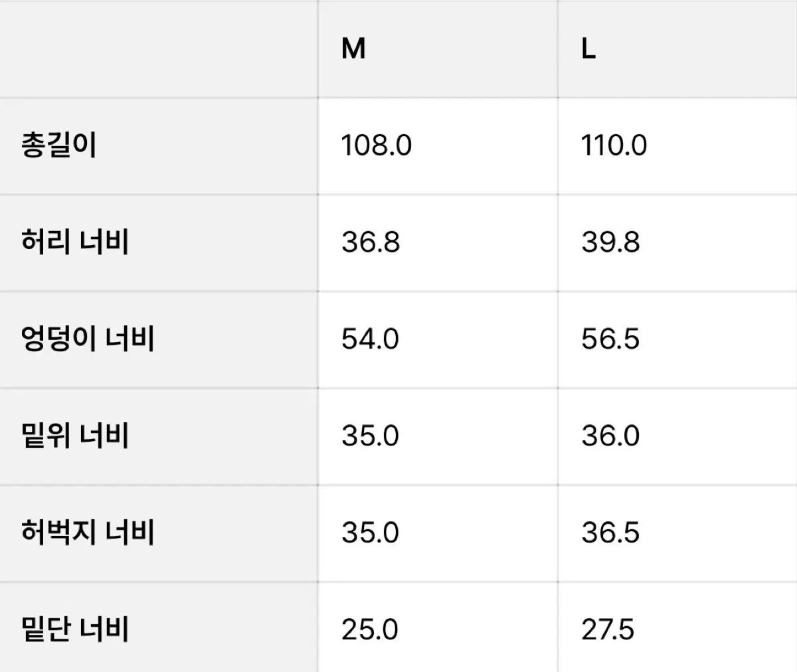This screenshot has height=672, width=797.
Task: Click the M size column header
Action: [353, 48]
